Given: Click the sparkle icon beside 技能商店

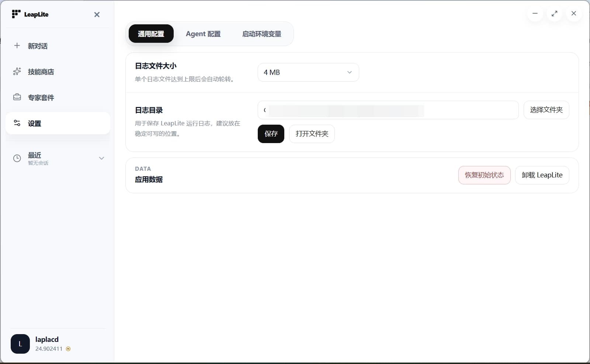Looking at the screenshot, I should tap(17, 72).
